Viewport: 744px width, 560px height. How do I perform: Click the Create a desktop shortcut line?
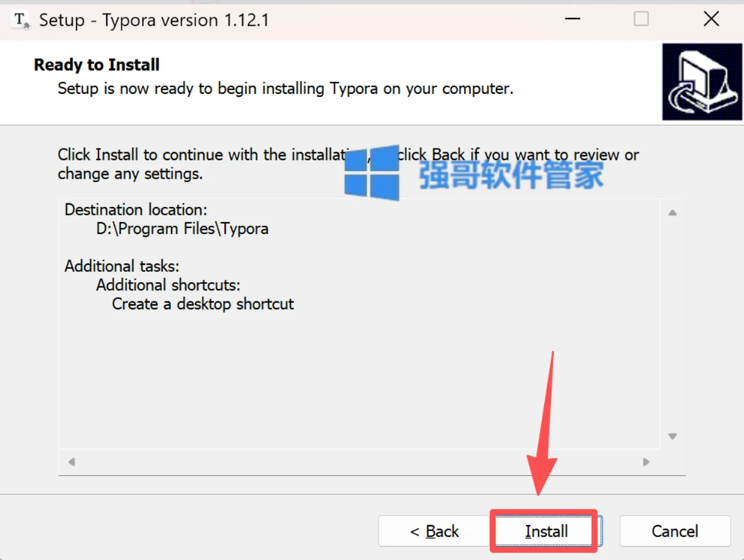click(203, 304)
